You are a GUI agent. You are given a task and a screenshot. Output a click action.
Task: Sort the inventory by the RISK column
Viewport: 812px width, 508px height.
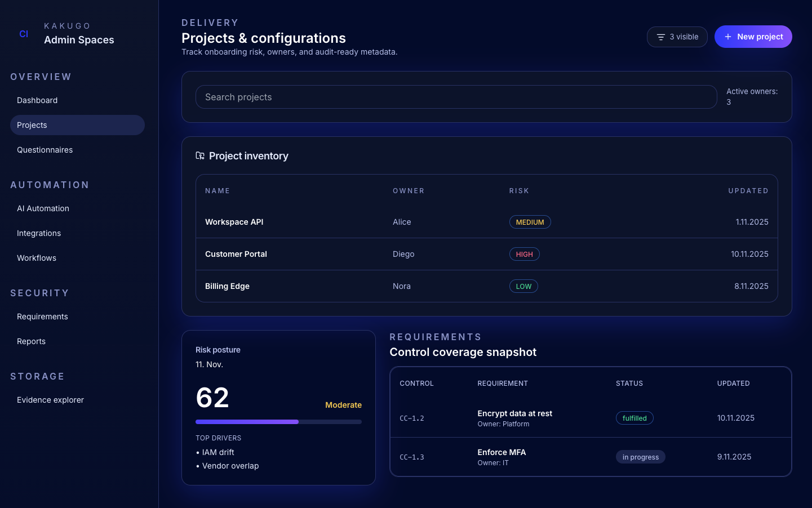(519, 190)
